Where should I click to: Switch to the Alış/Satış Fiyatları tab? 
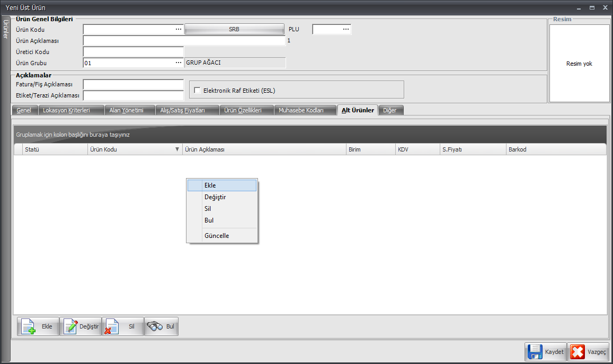point(182,110)
